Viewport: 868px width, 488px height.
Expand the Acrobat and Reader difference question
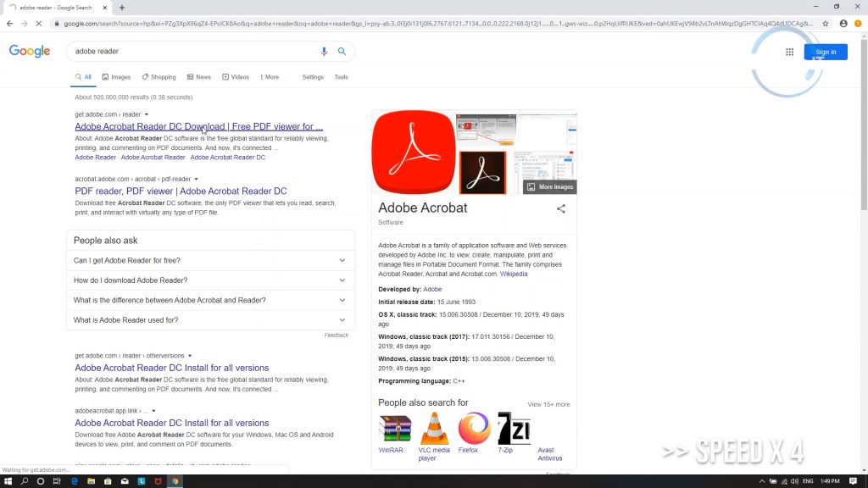[210, 301]
